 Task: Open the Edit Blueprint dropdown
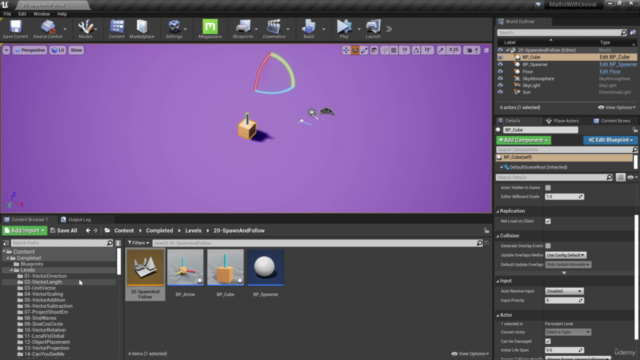pyautogui.click(x=610, y=140)
